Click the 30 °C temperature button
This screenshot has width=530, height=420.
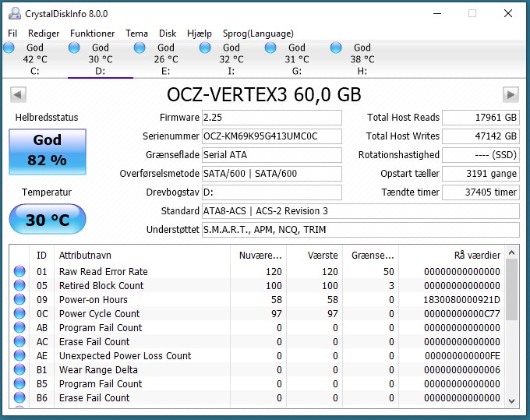(48, 219)
